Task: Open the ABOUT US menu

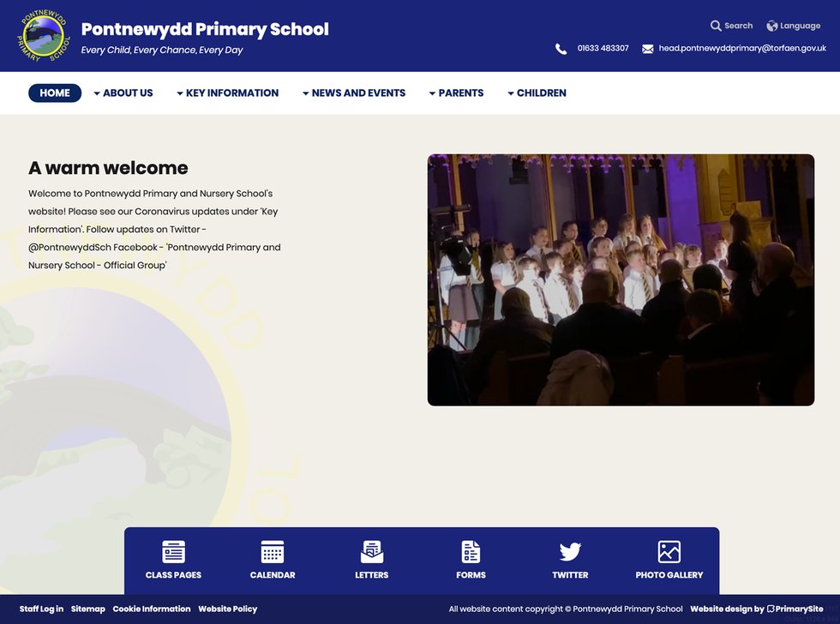Action: (x=128, y=93)
